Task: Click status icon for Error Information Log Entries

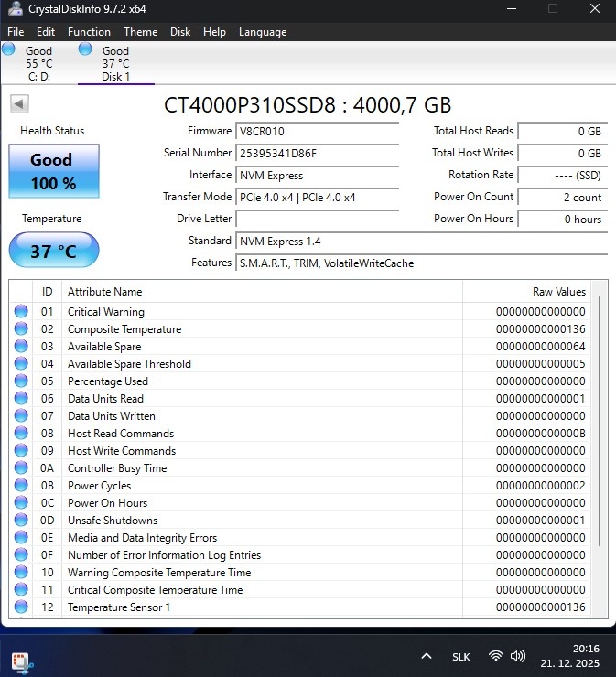Action: click(21, 554)
